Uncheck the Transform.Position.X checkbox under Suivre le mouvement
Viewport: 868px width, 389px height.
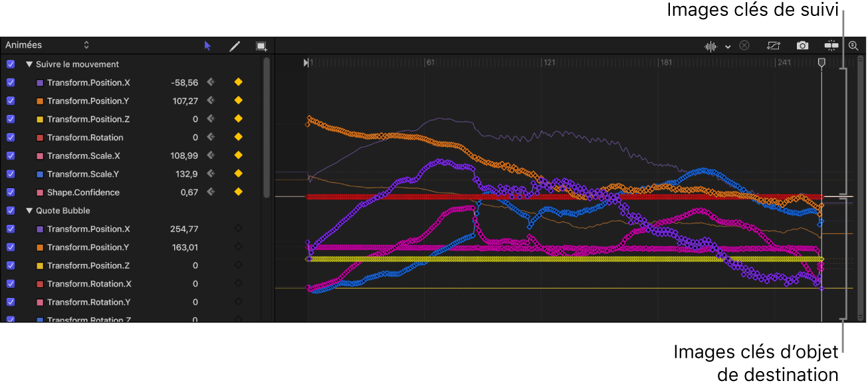tap(10, 83)
